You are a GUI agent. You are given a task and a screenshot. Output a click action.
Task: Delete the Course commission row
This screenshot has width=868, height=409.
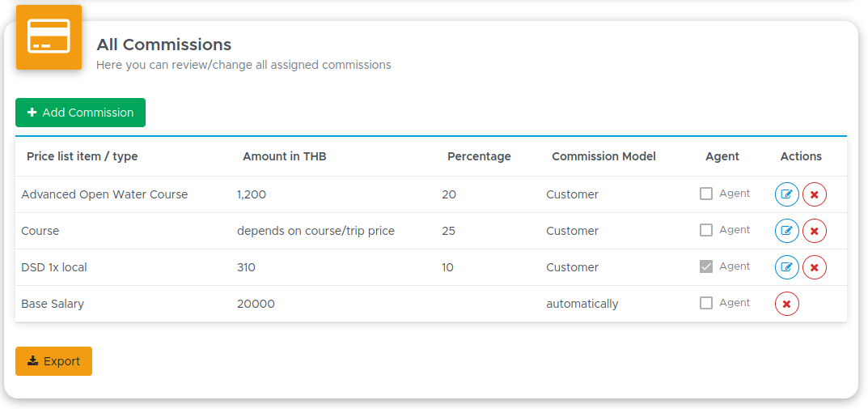[x=815, y=231]
